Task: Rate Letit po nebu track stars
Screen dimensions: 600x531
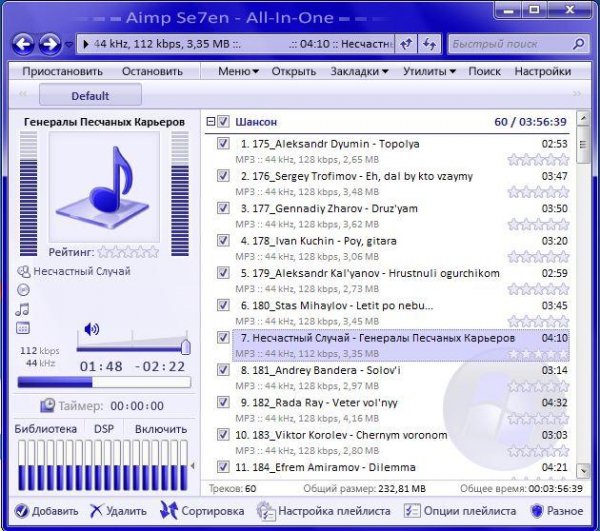Action: click(538, 321)
